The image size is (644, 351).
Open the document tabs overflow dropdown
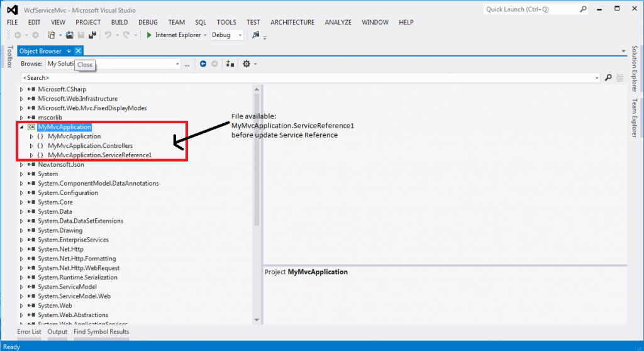[x=623, y=52]
